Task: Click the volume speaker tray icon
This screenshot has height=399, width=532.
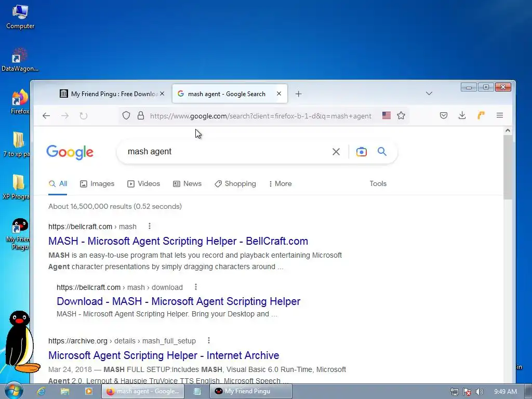Action: [479, 392]
